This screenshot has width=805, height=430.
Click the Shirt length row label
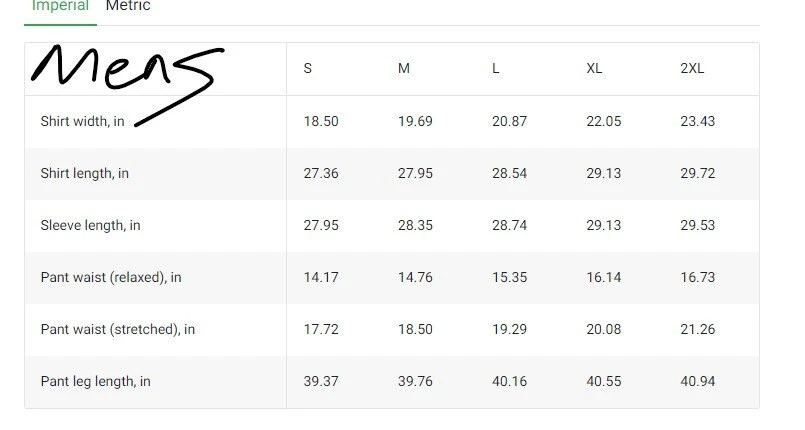click(x=85, y=173)
